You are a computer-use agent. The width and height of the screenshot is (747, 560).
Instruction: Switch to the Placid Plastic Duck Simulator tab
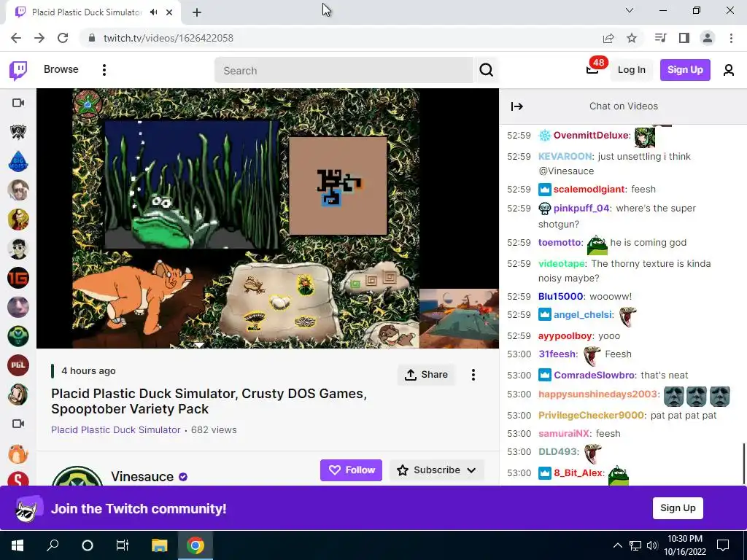click(87, 12)
